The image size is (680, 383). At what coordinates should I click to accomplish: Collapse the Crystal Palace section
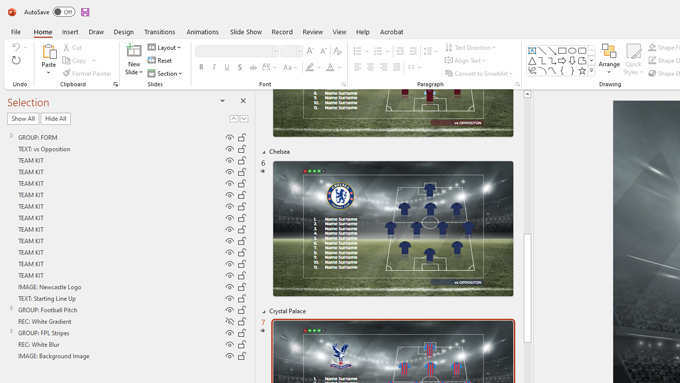264,312
